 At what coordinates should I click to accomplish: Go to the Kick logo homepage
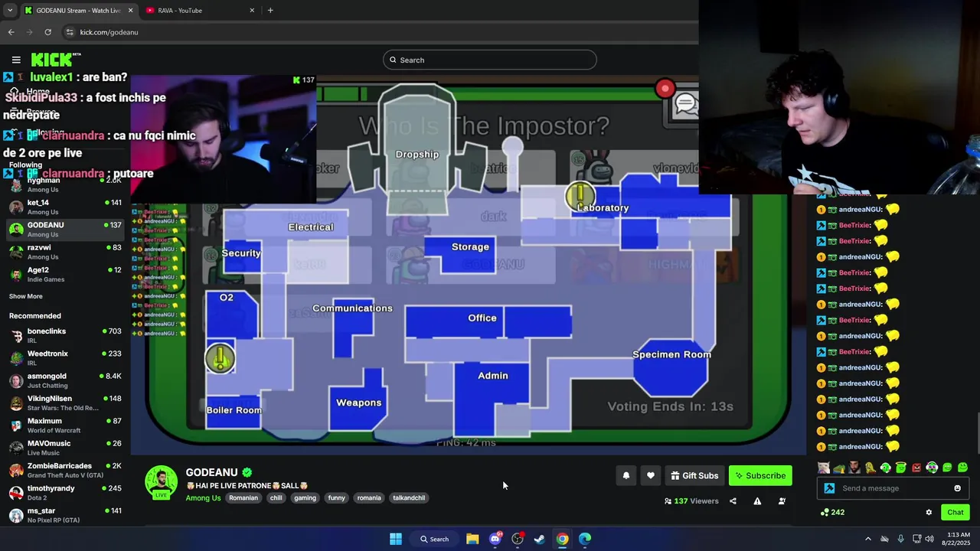coord(55,60)
